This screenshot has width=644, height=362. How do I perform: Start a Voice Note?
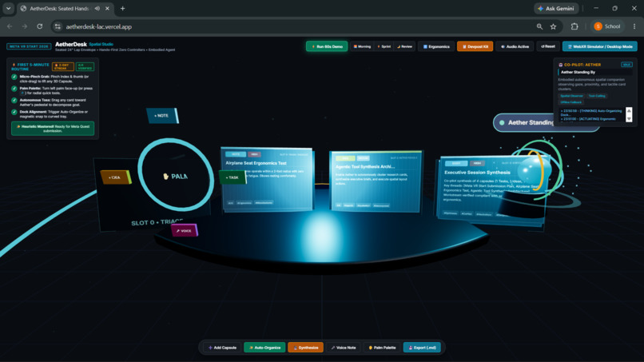point(344,348)
